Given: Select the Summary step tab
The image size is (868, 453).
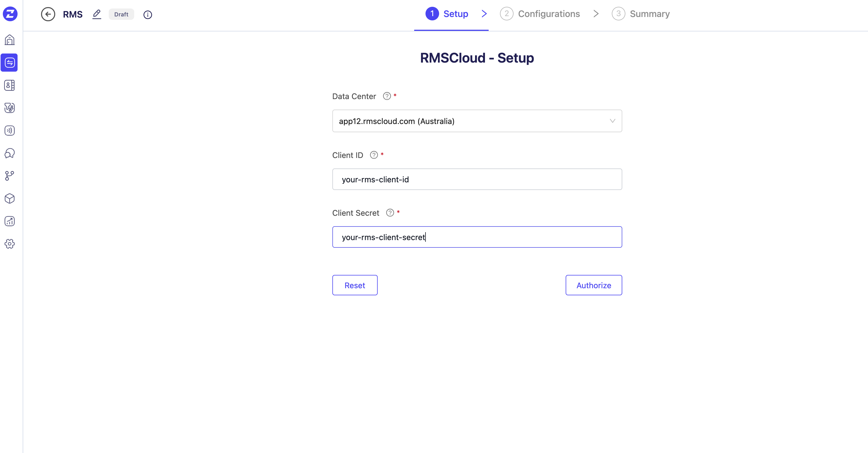Looking at the screenshot, I should pyautogui.click(x=641, y=14).
